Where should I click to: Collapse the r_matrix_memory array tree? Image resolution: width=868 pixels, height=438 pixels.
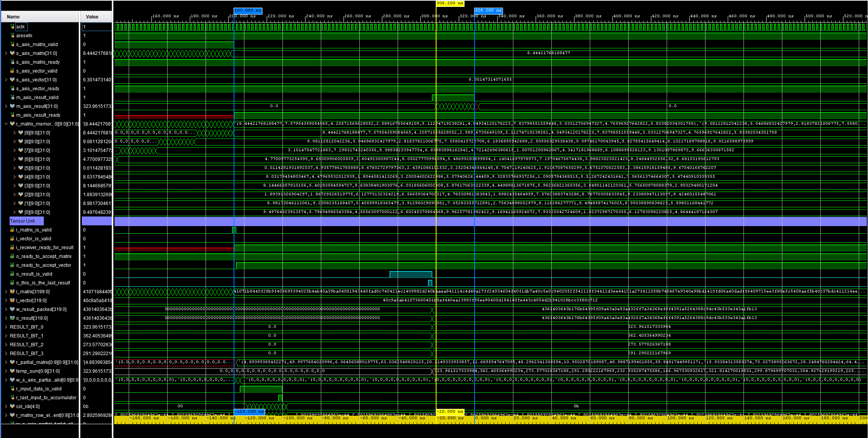point(6,124)
